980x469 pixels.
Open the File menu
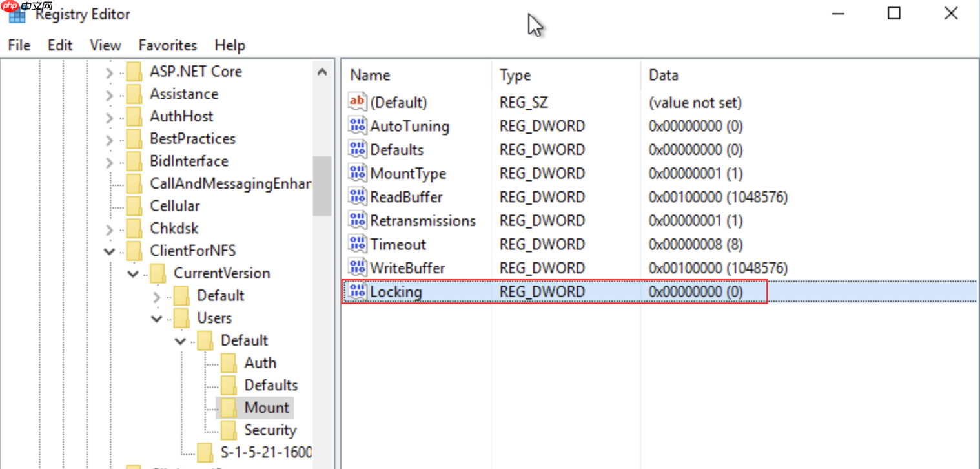(x=19, y=45)
